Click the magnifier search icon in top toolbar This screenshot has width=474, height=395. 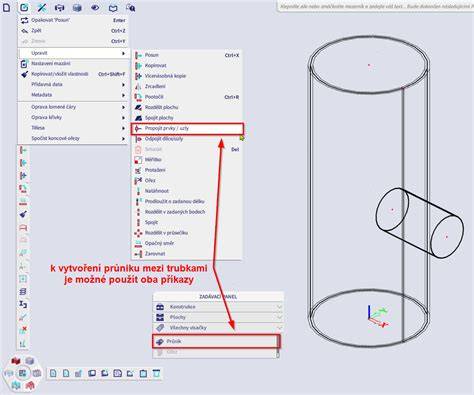(x=131, y=8)
